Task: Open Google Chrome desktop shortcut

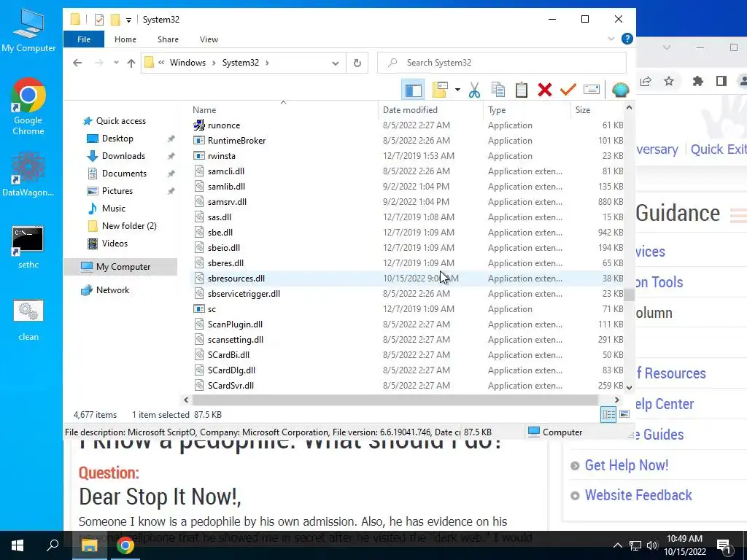Action: pyautogui.click(x=28, y=106)
